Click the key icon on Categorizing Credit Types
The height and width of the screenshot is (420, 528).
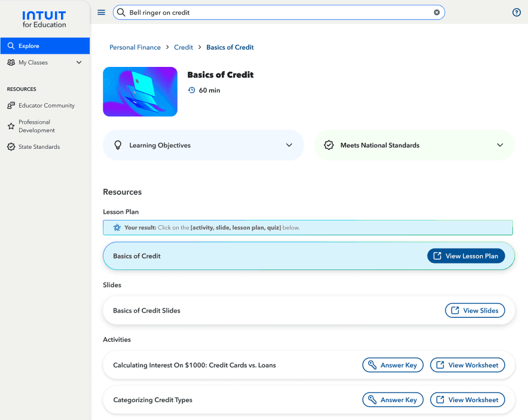(373, 400)
